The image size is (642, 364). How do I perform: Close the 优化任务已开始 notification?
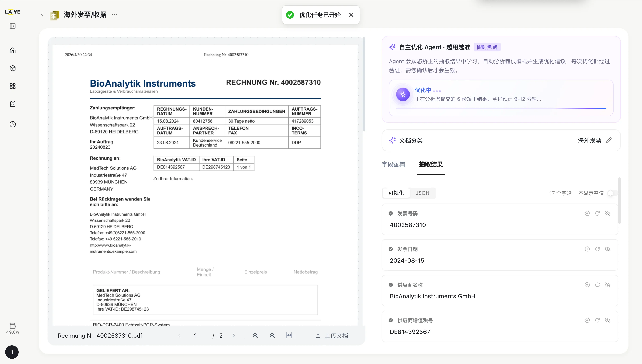click(x=351, y=15)
